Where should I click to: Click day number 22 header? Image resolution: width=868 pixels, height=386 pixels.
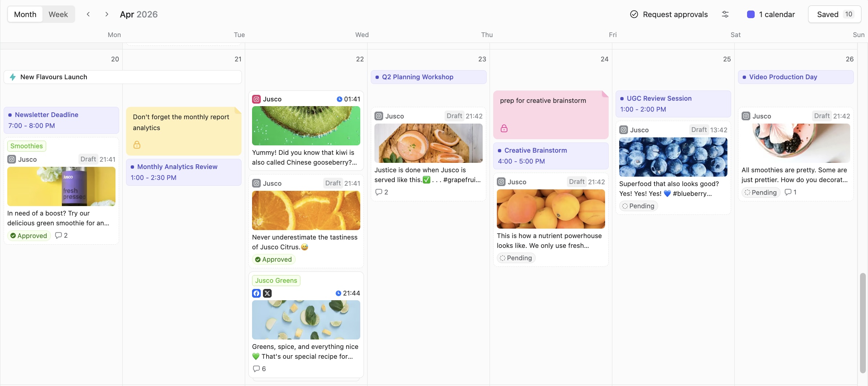click(360, 59)
